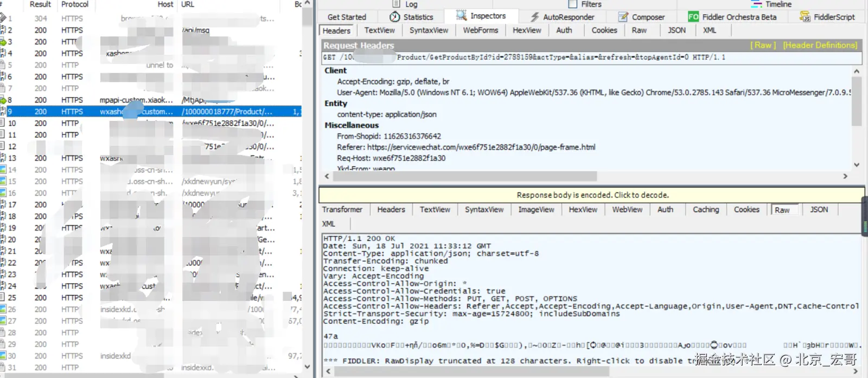Click the lock icon on session 29
Screen dimensions: 868x378
3,344
